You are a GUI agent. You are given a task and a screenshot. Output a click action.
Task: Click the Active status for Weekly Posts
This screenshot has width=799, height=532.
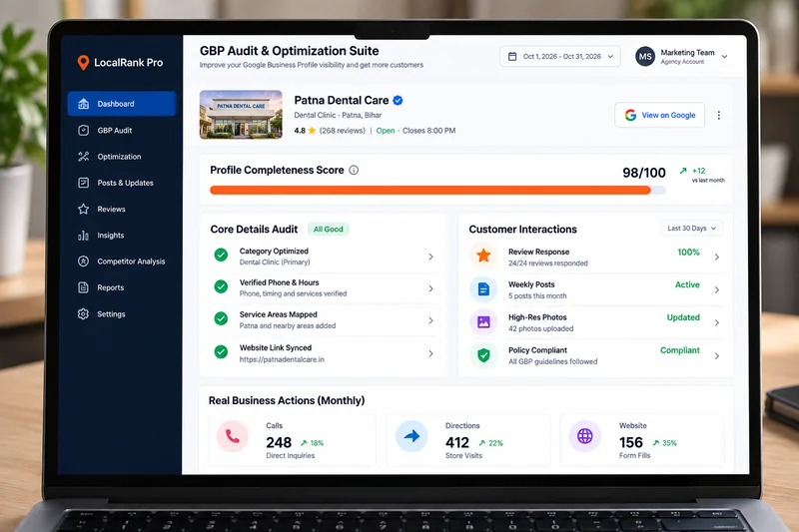coord(687,284)
